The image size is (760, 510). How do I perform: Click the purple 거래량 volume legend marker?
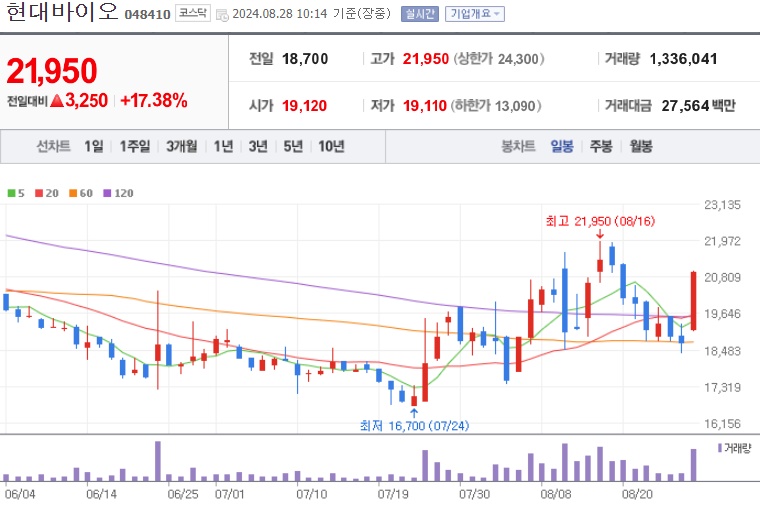(x=720, y=448)
